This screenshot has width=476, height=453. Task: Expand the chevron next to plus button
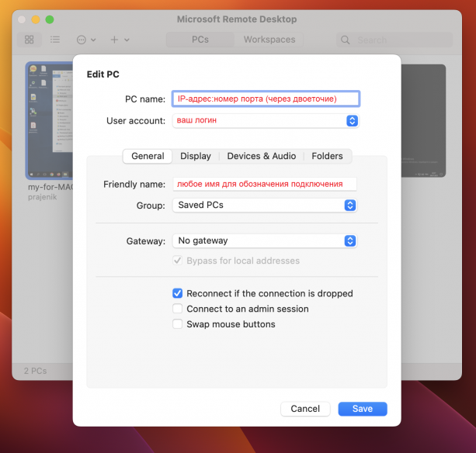click(x=127, y=40)
